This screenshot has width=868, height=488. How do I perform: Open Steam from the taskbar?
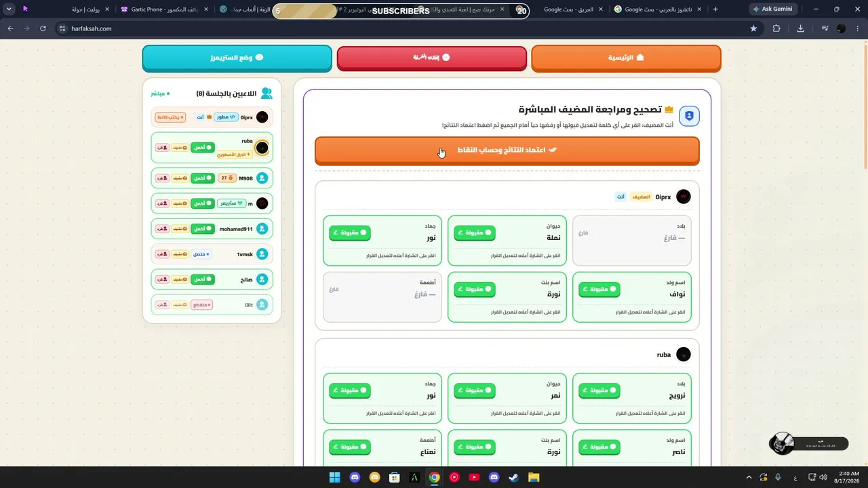pos(513,477)
